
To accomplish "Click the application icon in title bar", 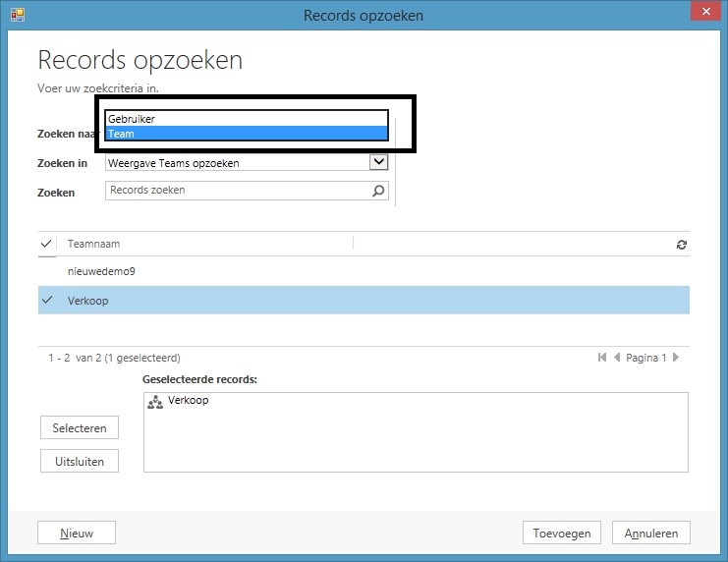I will coord(17,15).
